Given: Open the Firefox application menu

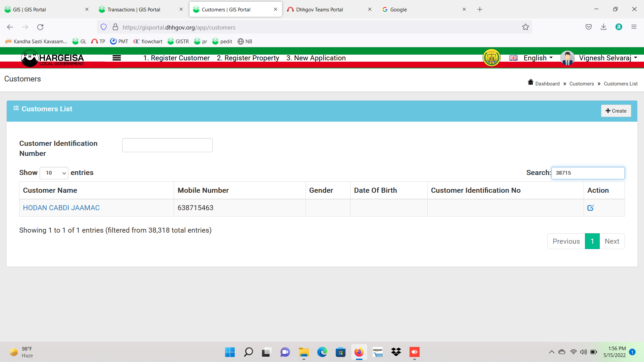Looking at the screenshot, I should (634, 27).
